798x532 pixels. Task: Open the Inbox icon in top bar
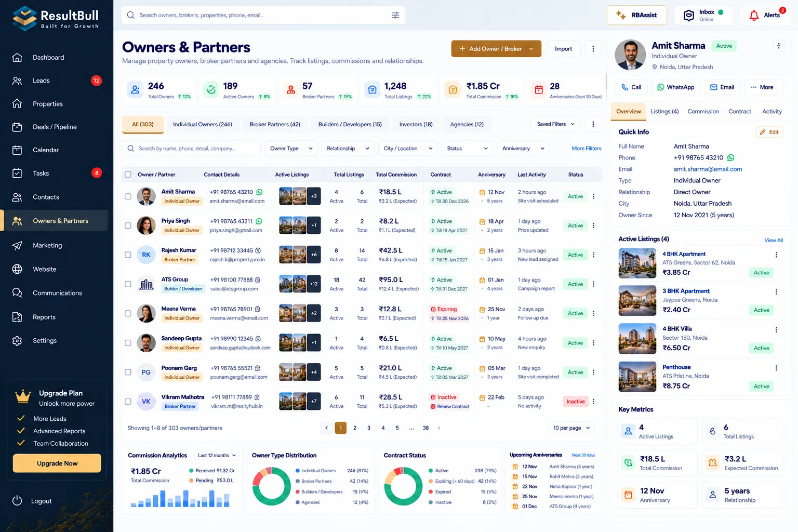point(688,16)
